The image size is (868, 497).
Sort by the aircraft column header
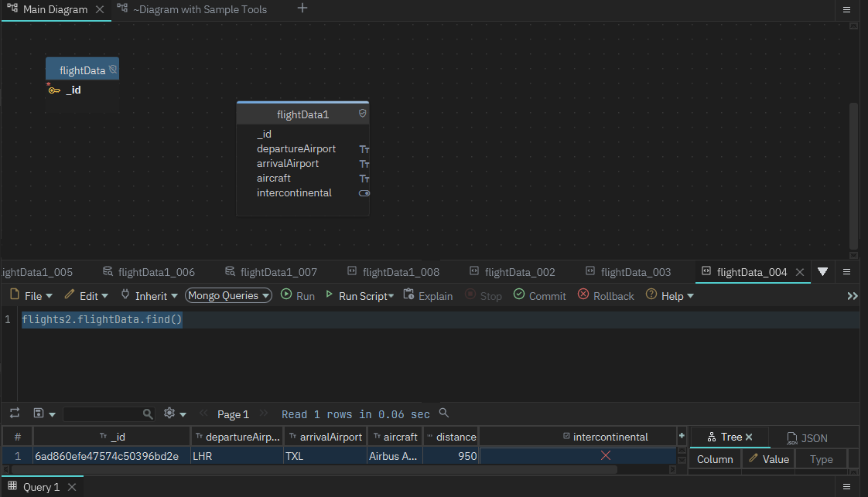click(395, 437)
